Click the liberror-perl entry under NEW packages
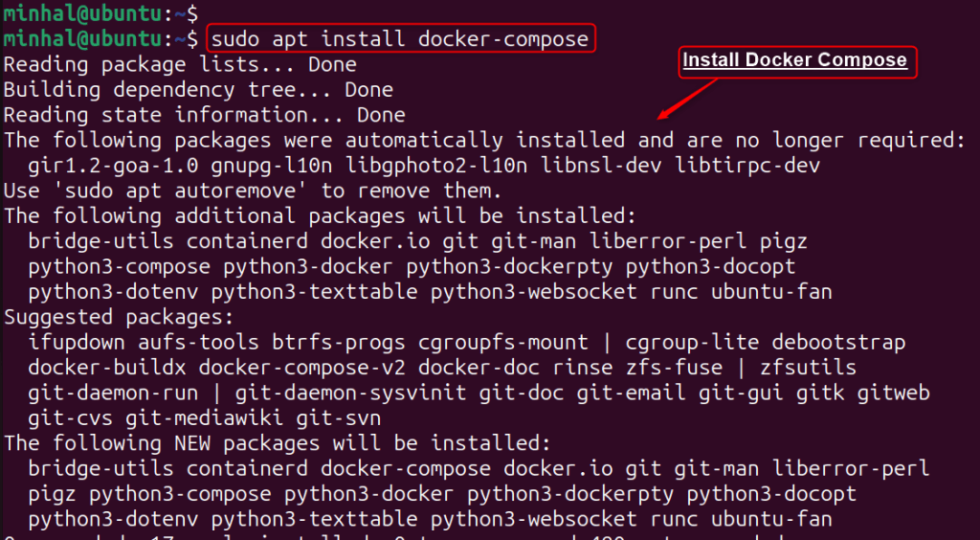 [x=851, y=468]
